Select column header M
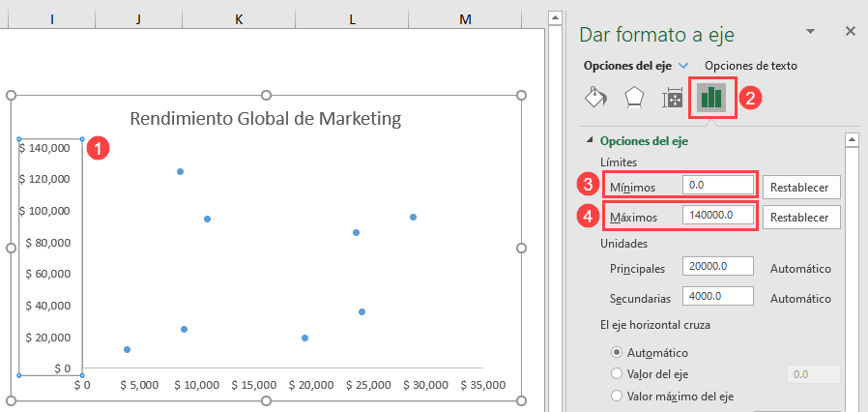 pyautogui.click(x=465, y=19)
